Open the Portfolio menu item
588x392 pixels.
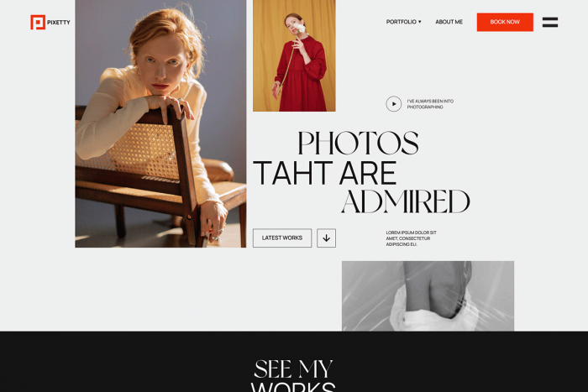click(x=402, y=22)
